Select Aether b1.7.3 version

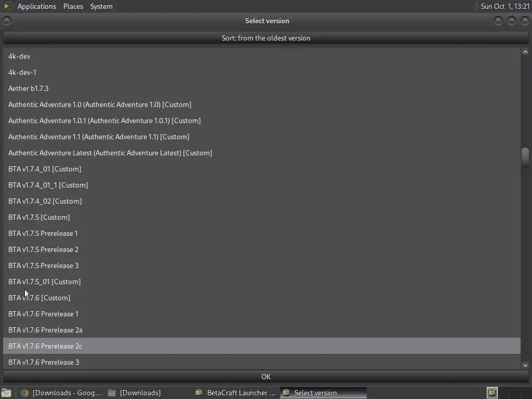[262, 88]
